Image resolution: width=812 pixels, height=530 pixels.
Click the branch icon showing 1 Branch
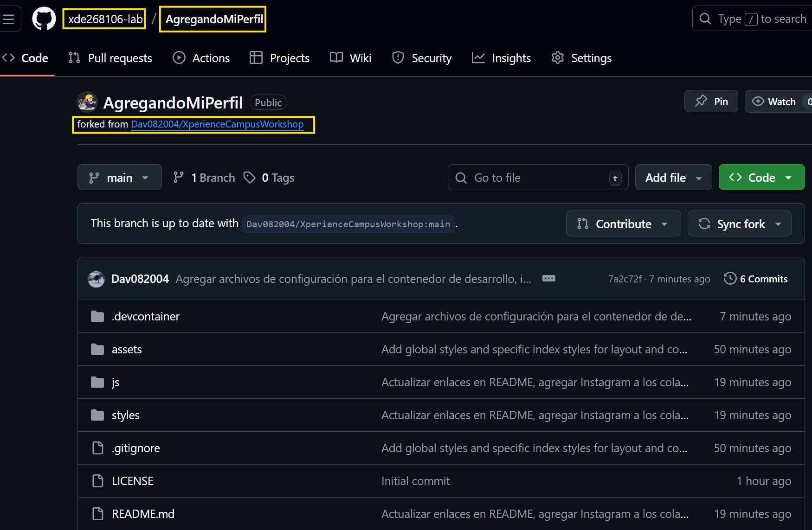coord(179,177)
